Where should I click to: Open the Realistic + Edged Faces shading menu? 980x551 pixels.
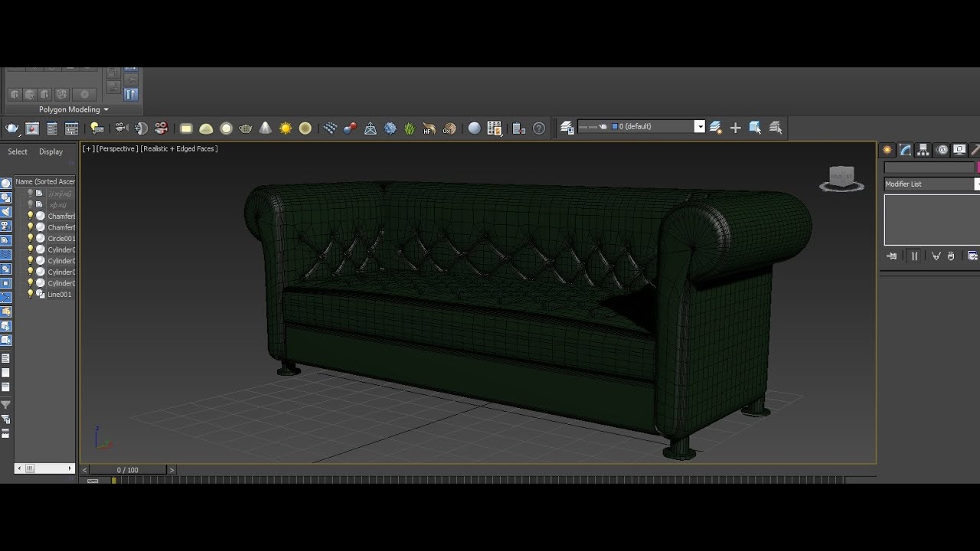pos(179,148)
